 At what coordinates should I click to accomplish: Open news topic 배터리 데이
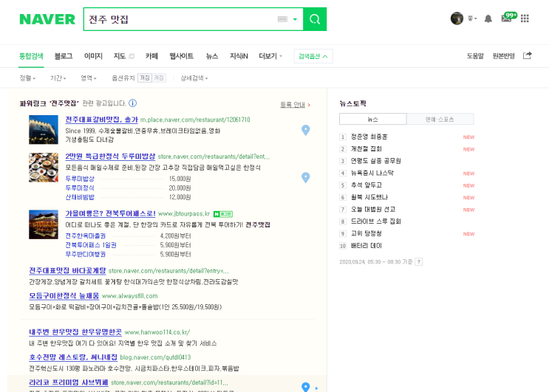(x=366, y=246)
